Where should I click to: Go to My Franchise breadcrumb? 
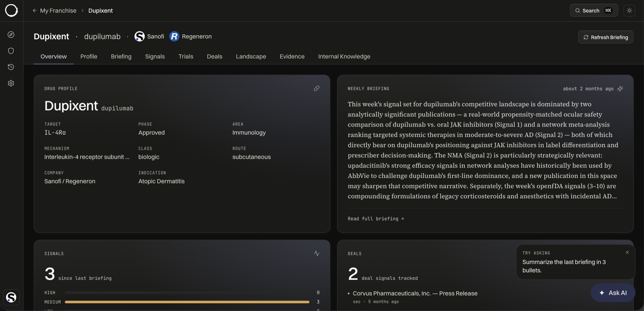coord(58,11)
